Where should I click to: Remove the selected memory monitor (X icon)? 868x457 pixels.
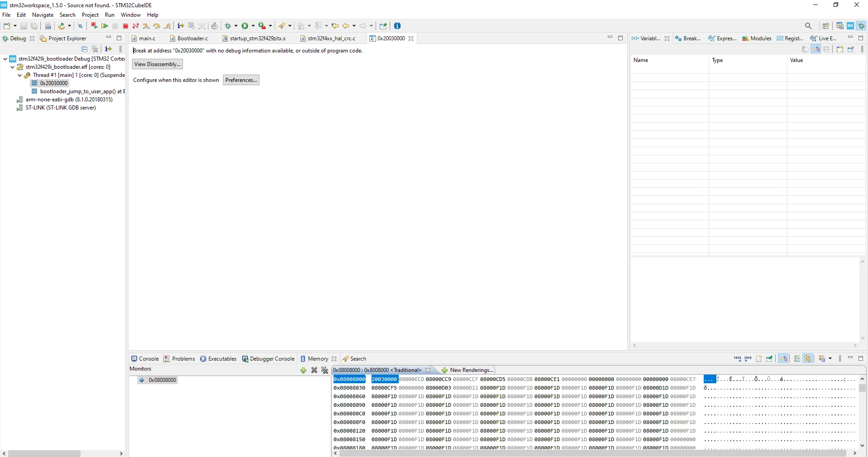click(x=314, y=370)
